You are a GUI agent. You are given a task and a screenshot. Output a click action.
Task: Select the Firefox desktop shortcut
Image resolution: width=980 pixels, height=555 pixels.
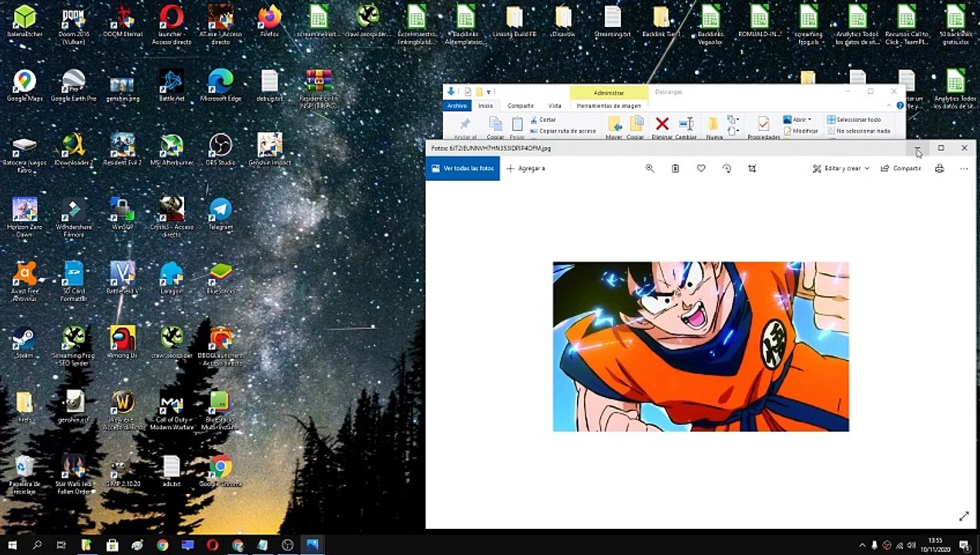tap(270, 22)
